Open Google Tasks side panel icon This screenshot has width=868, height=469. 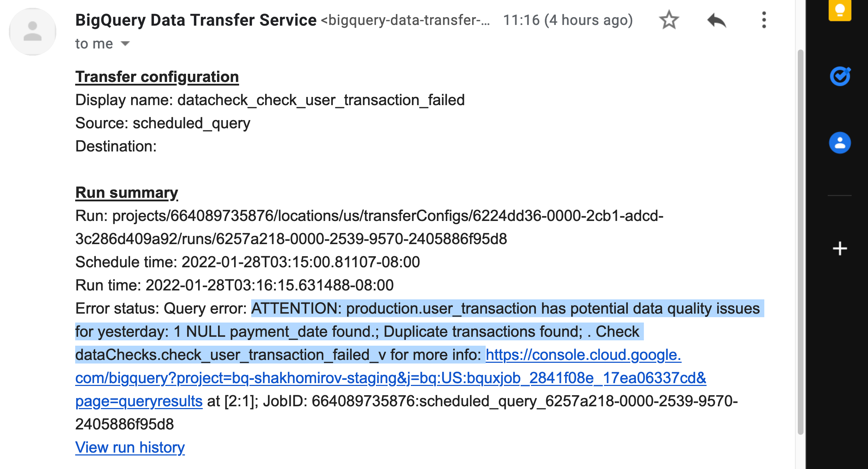coord(839,76)
